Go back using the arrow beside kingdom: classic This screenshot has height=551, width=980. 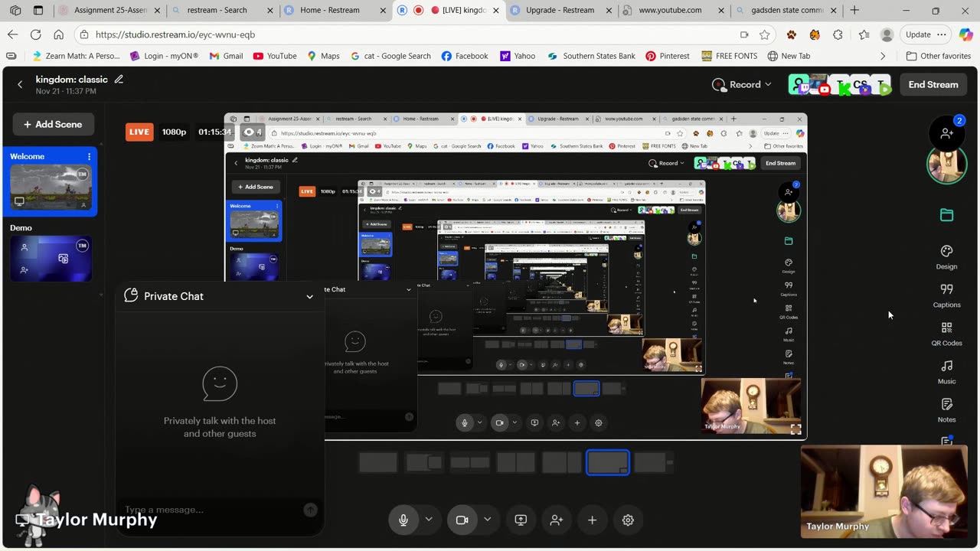(x=20, y=84)
